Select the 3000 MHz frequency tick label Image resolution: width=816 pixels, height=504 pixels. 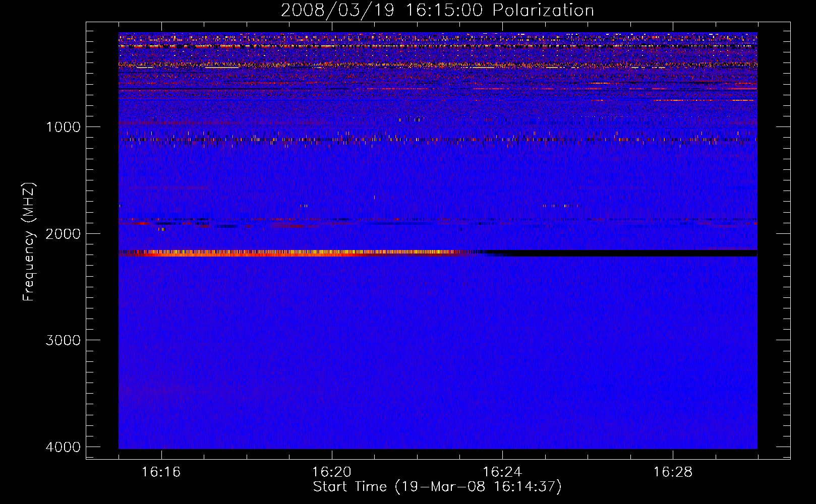63,340
